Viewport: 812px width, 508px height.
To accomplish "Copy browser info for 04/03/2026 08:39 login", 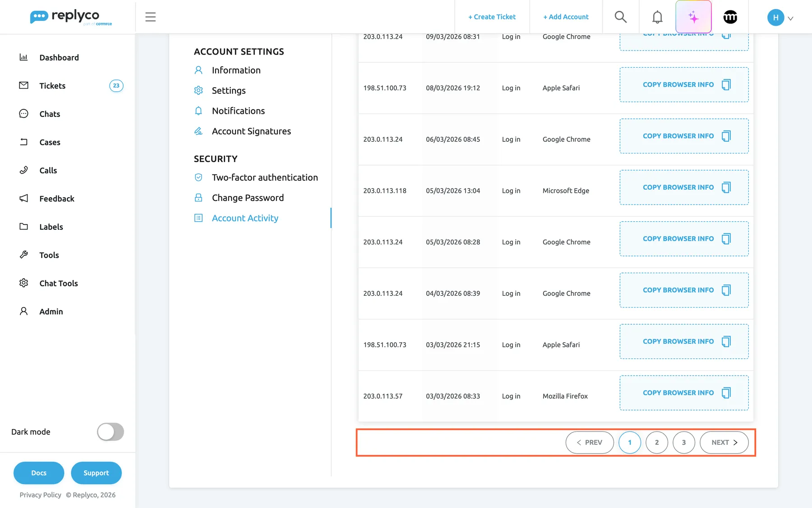I will pyautogui.click(x=684, y=290).
